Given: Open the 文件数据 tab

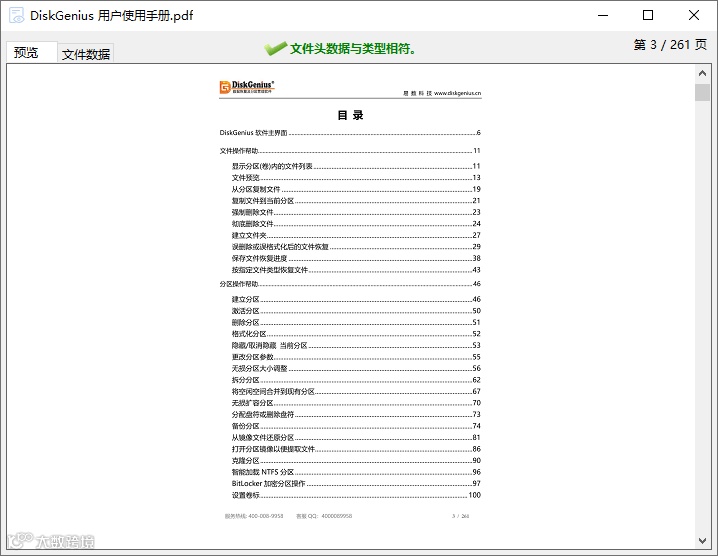Looking at the screenshot, I should pos(86,54).
